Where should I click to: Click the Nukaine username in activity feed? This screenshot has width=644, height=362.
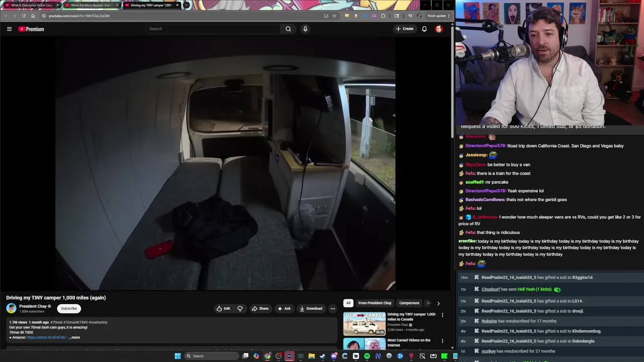click(x=489, y=321)
